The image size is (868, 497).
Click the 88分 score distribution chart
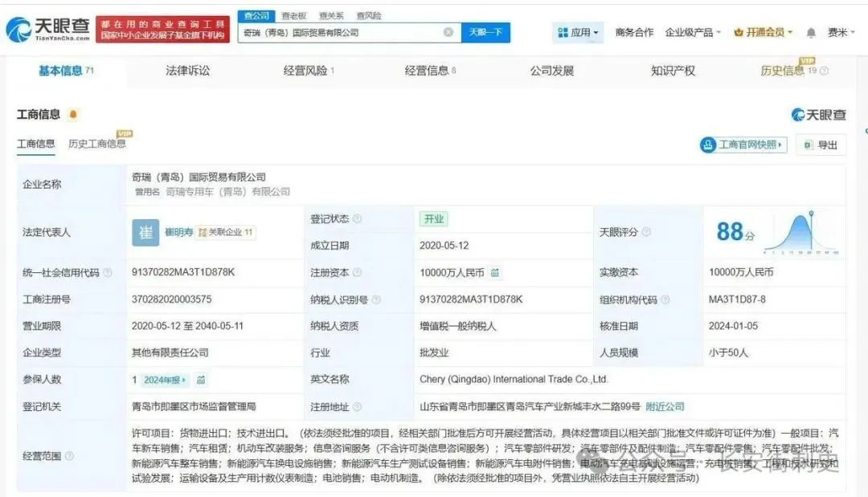802,232
